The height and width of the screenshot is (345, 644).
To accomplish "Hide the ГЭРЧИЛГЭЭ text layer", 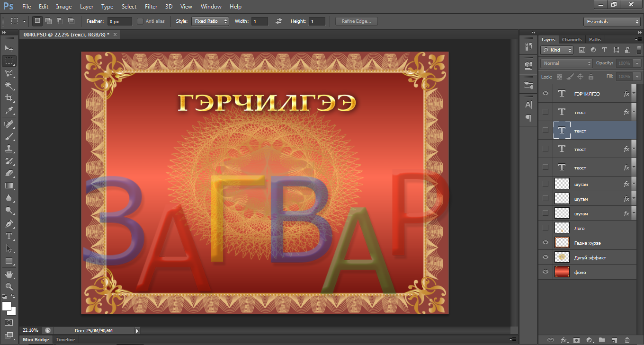I will click(x=546, y=94).
